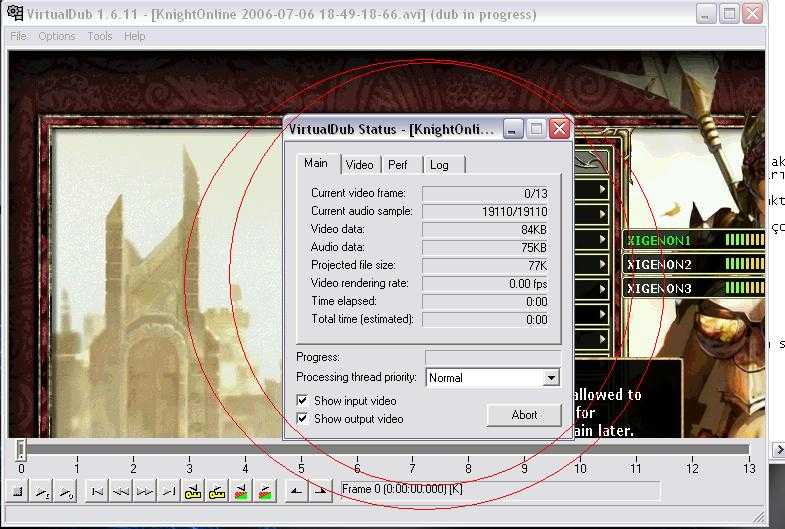Go to next keyframe (right key icon)
785x529 pixels.
217,491
